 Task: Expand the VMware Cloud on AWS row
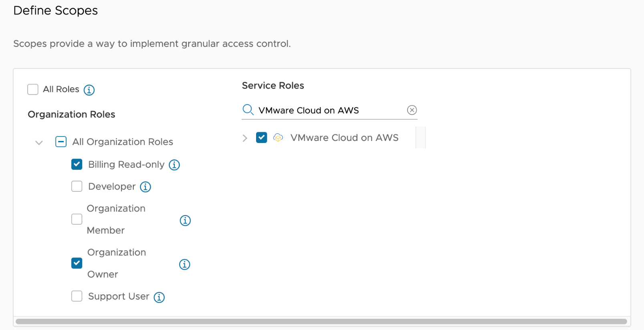coord(245,138)
